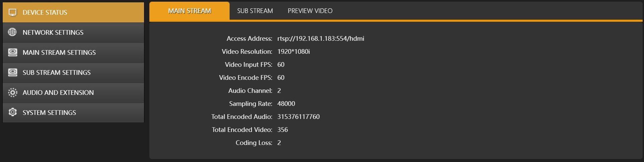Switch to the MAIN STREAM tab
This screenshot has width=644, height=162.
190,11
